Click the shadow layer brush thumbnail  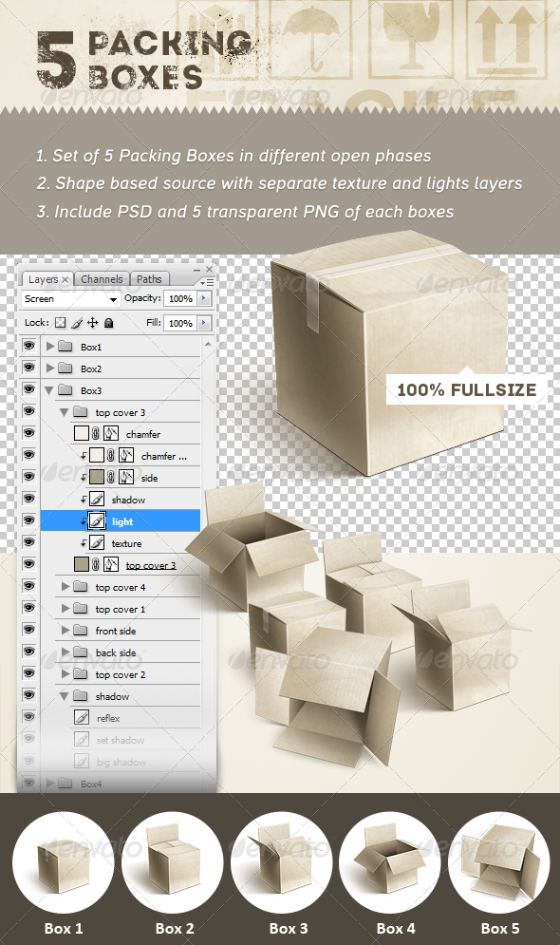[x=97, y=500]
